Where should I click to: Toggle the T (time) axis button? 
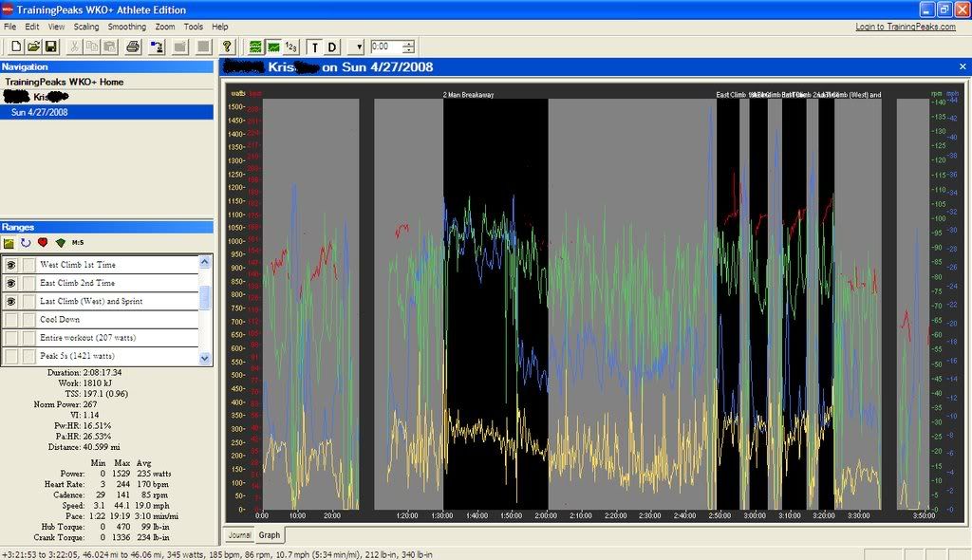[x=314, y=47]
